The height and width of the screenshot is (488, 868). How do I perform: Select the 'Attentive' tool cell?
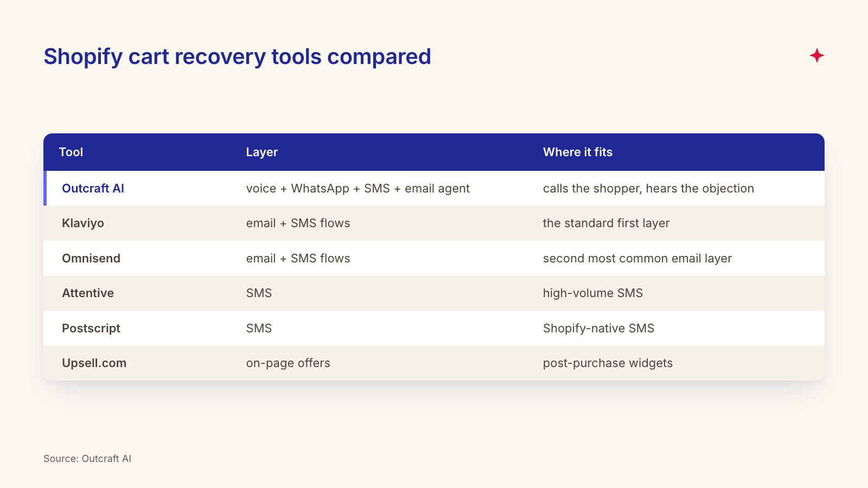click(x=88, y=293)
